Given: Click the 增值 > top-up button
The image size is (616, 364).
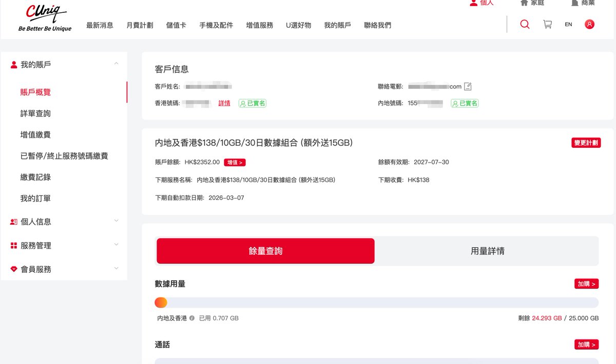Looking at the screenshot, I should coord(235,163).
